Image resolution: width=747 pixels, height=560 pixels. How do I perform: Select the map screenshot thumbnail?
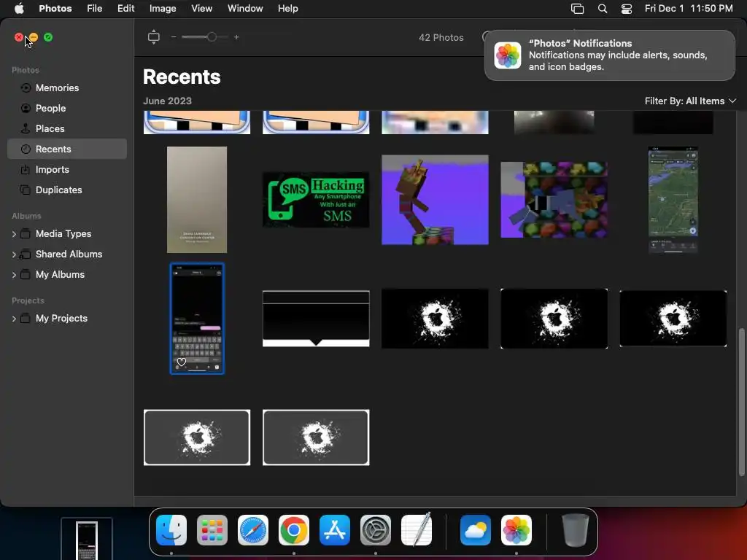point(673,200)
